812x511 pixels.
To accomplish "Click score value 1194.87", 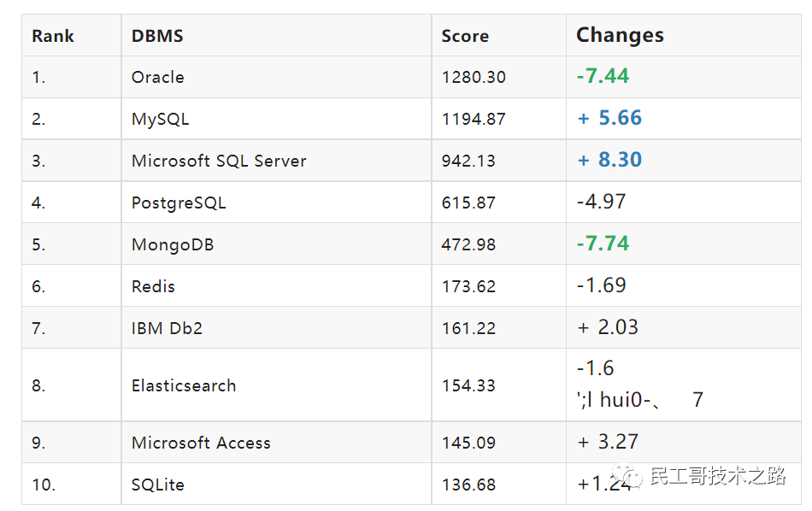I will (x=474, y=119).
